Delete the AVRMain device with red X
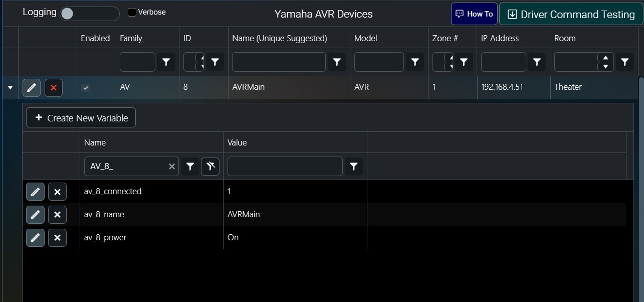644x302 pixels. click(54, 87)
